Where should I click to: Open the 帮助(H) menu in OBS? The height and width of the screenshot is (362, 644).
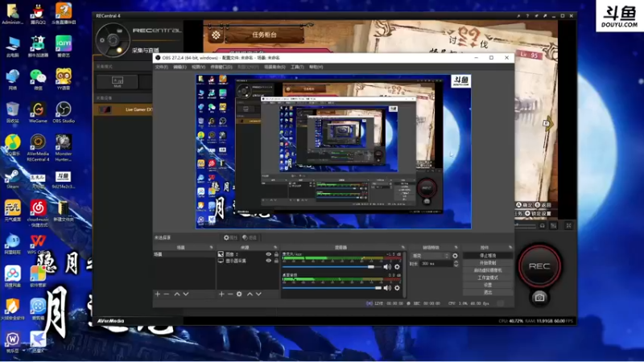[x=316, y=67]
